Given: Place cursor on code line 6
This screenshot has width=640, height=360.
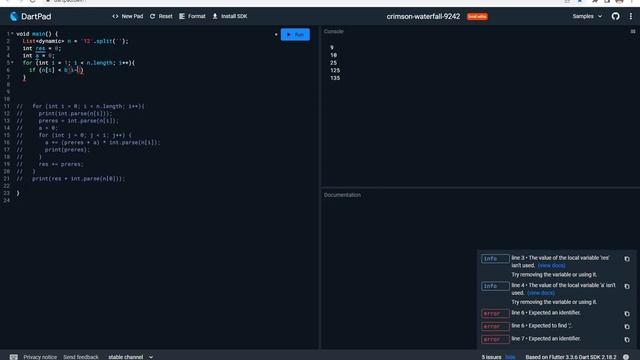Looking at the screenshot, I should click(x=56, y=70).
